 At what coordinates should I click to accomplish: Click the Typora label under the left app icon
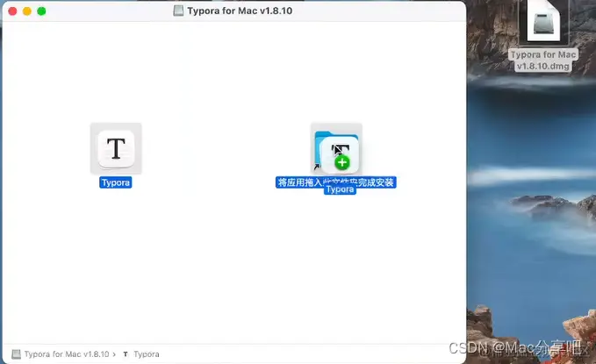coord(116,182)
